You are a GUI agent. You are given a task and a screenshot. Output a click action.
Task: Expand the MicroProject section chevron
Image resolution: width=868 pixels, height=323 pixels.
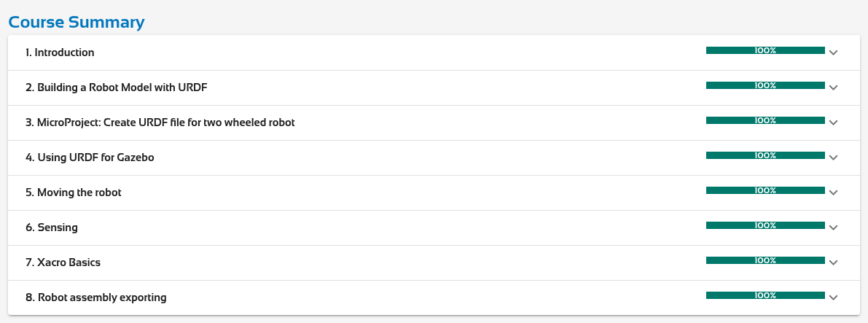pos(834,122)
